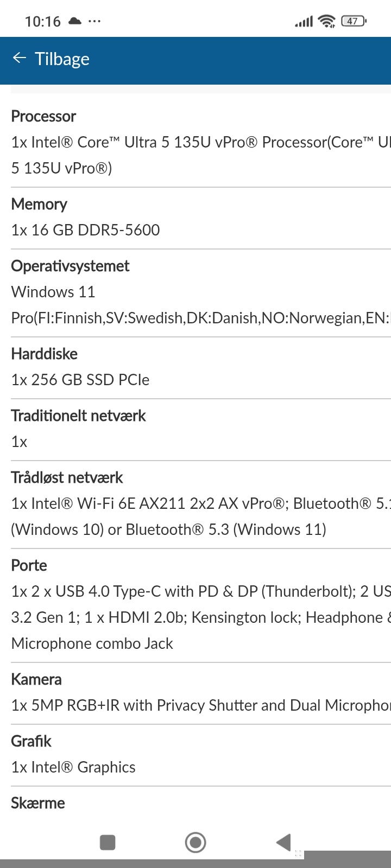Viewport: 391px width, 868px height.
Task: Tap the back arrow icon
Action: coord(20,58)
